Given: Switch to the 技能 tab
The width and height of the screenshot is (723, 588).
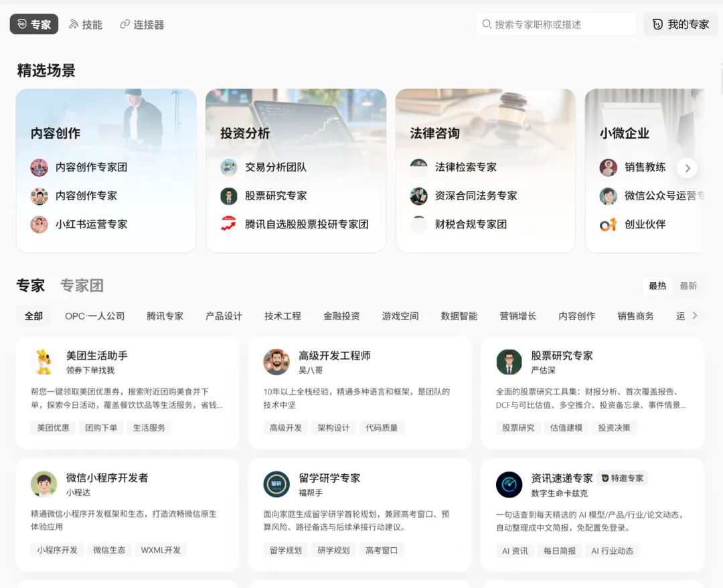Looking at the screenshot, I should coord(86,24).
